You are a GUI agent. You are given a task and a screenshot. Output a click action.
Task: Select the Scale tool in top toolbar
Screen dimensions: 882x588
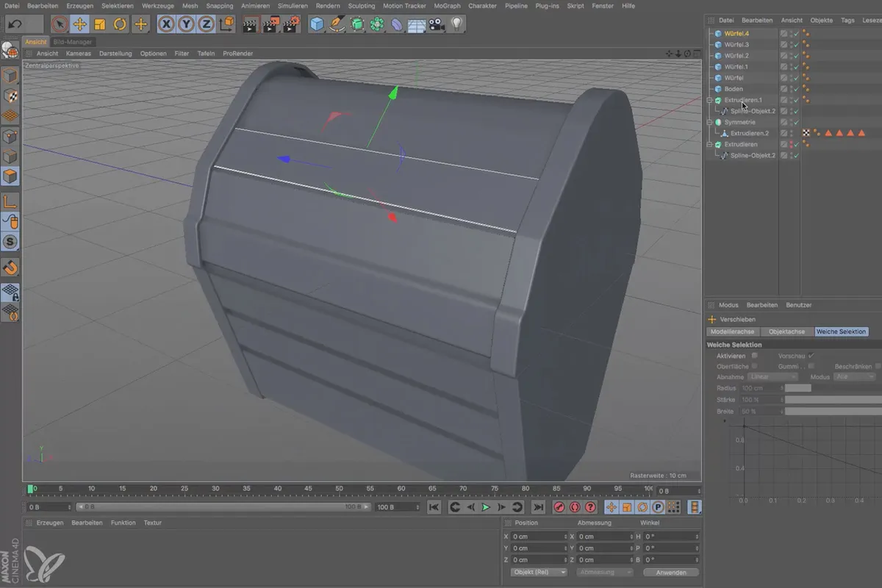[x=100, y=24]
